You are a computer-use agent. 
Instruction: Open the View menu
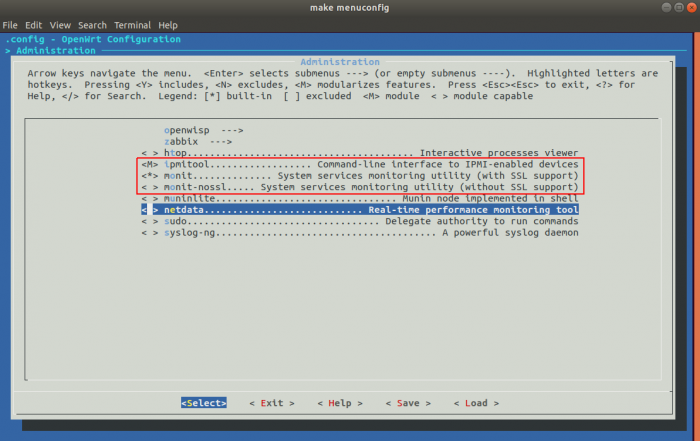tap(60, 24)
